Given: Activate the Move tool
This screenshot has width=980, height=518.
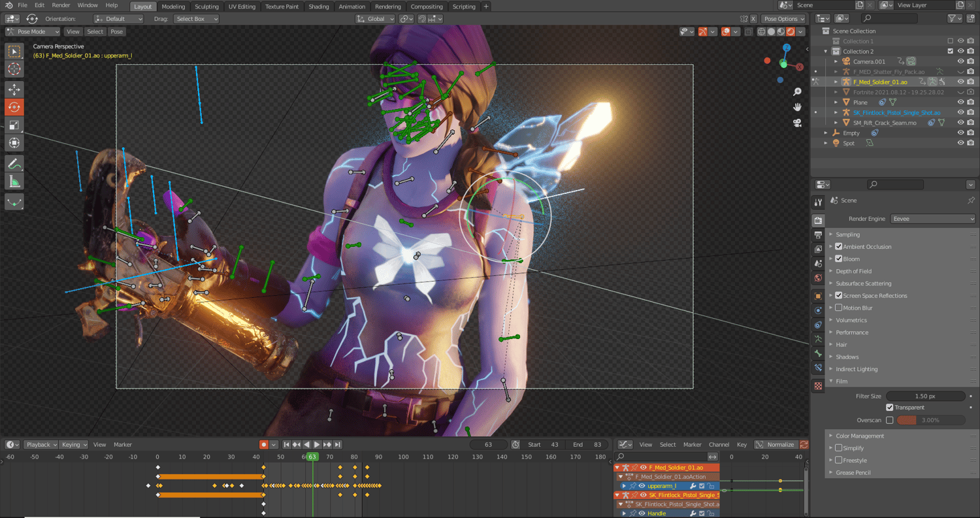Looking at the screenshot, I should tap(14, 89).
